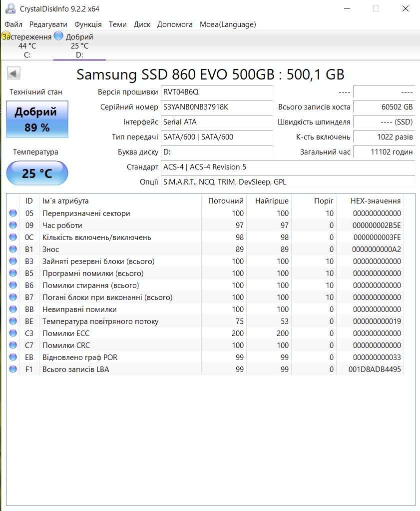Click status orb of attribute B3 row
The image size is (420, 511).
[x=13, y=261]
